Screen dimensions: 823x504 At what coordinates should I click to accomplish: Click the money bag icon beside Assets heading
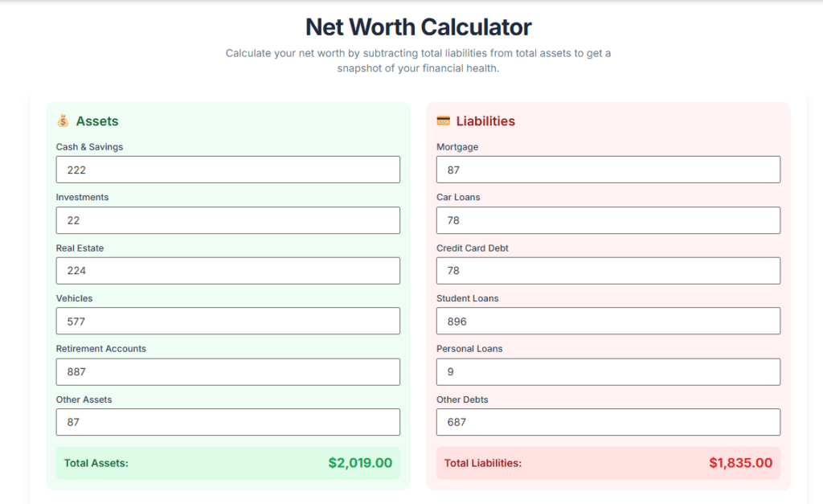pos(62,121)
